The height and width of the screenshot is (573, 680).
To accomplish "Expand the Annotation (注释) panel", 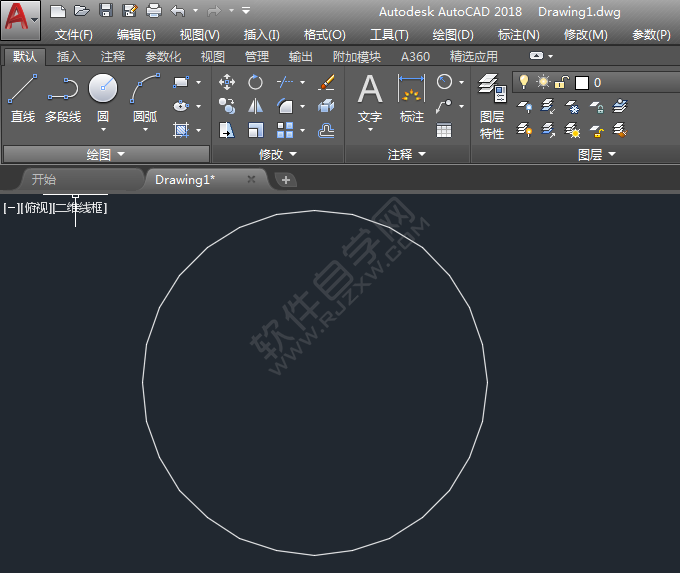I will click(x=407, y=154).
